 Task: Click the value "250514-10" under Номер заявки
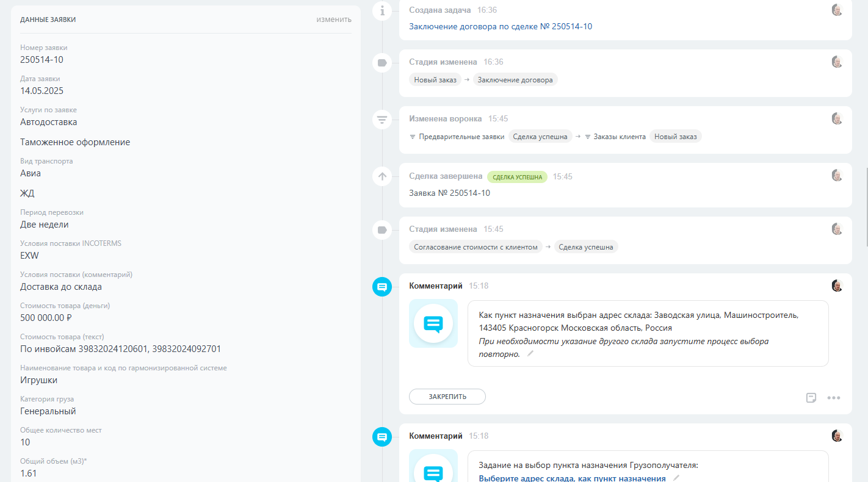(42, 60)
